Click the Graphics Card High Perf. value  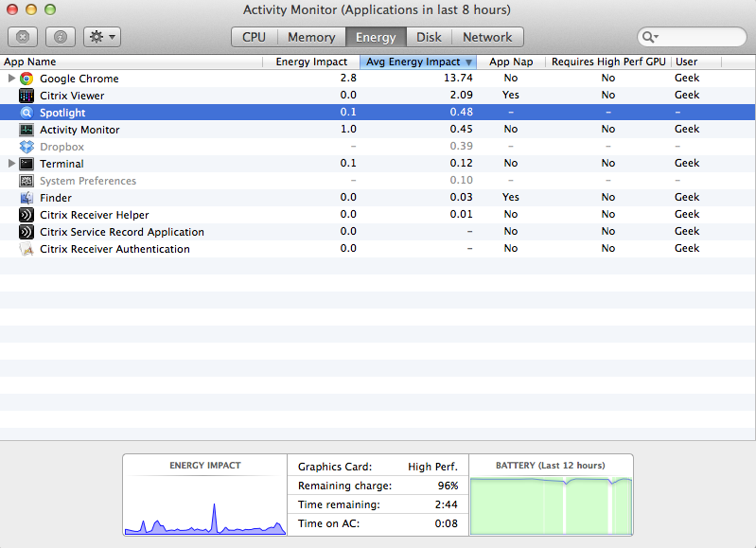432,467
